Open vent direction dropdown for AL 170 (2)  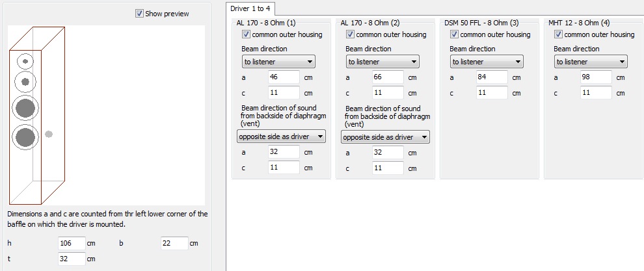tap(385, 137)
